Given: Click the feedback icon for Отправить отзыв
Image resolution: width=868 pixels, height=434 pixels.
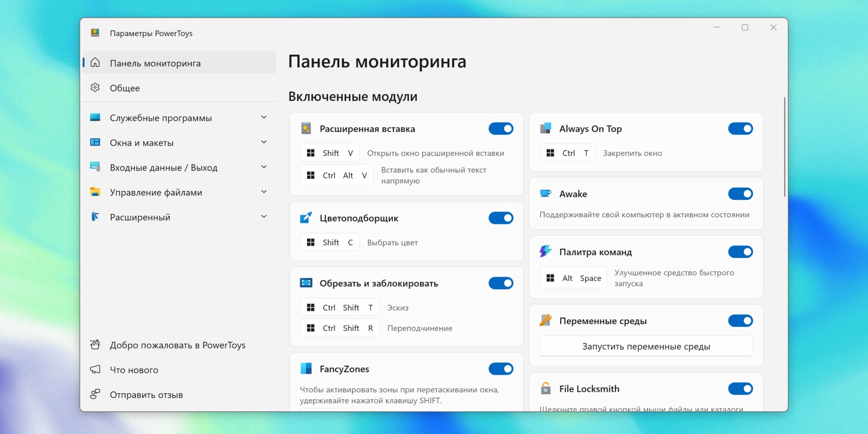Looking at the screenshot, I should [x=95, y=394].
